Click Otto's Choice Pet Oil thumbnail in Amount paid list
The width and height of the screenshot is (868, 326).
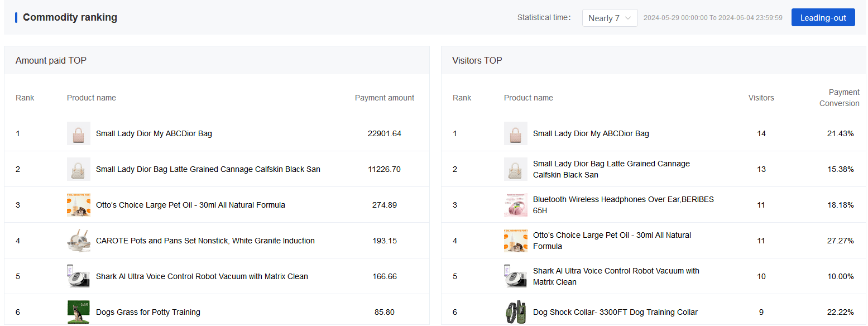[x=79, y=205]
